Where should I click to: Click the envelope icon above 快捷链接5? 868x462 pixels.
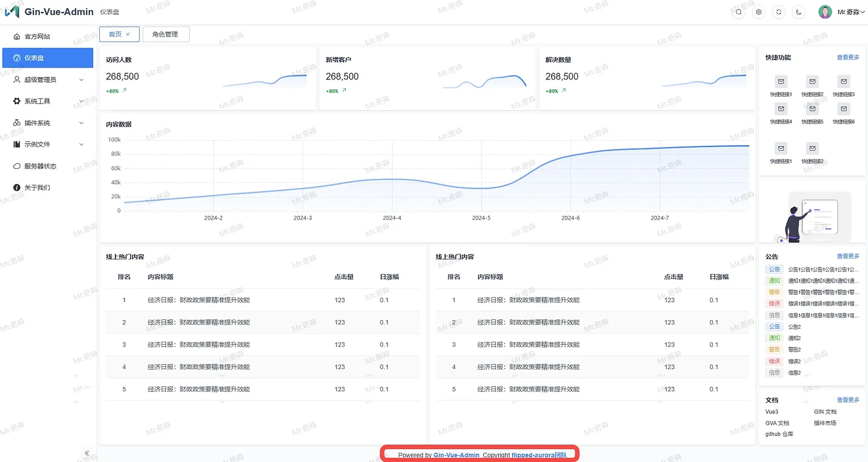812,109
